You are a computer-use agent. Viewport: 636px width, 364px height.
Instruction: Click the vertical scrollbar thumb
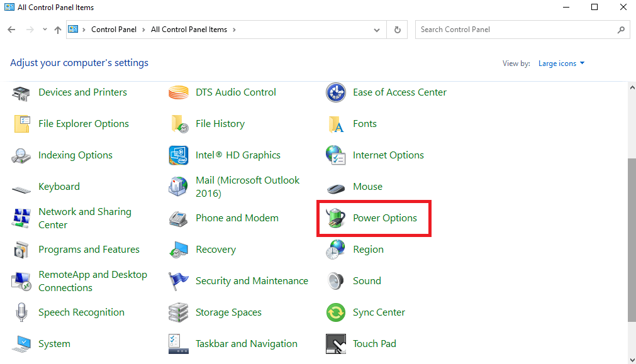point(632,240)
